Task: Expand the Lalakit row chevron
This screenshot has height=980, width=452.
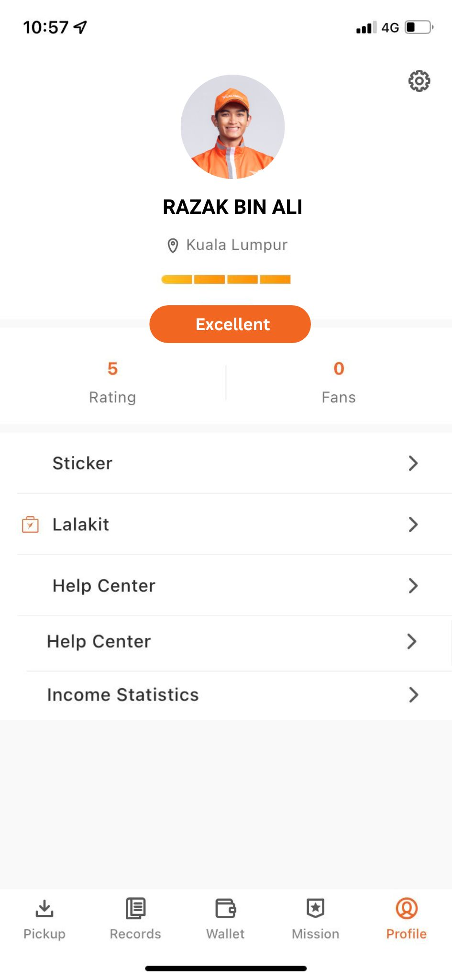Action: tap(413, 524)
